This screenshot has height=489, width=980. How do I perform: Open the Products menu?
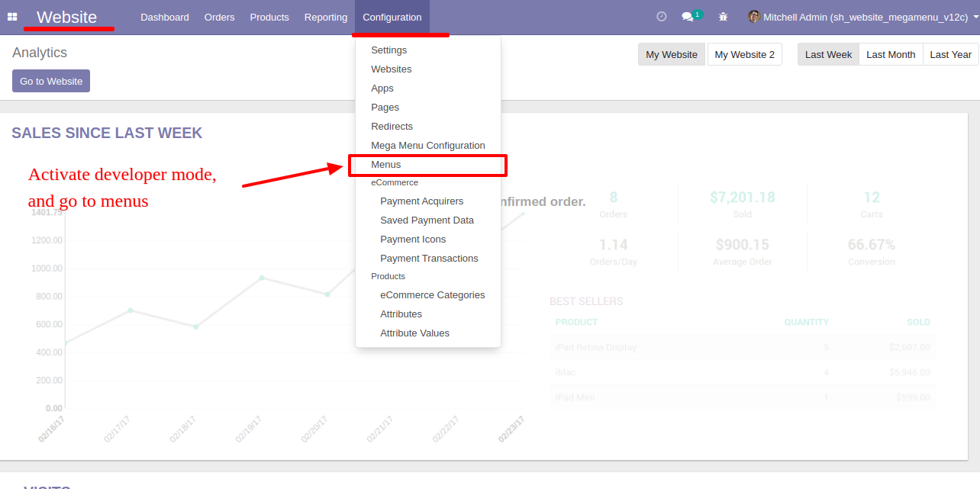[269, 17]
